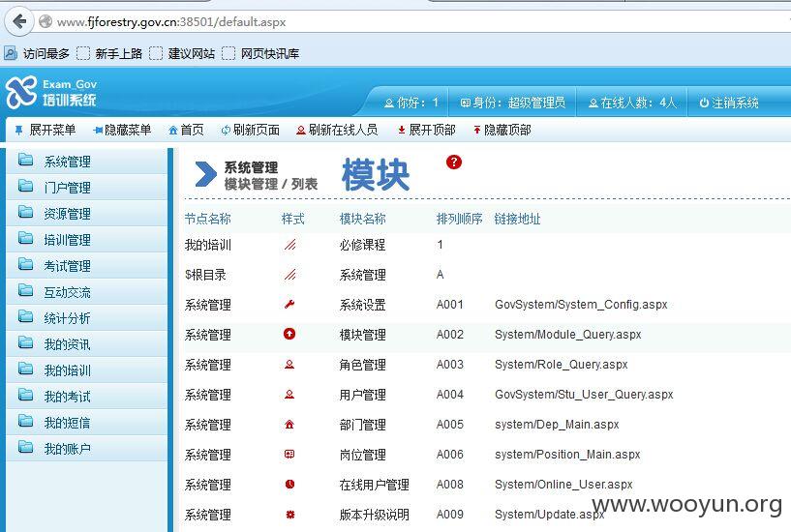The height and width of the screenshot is (532, 791).
Task: Click the card icon in 岗位管理 row
Action: (x=289, y=455)
